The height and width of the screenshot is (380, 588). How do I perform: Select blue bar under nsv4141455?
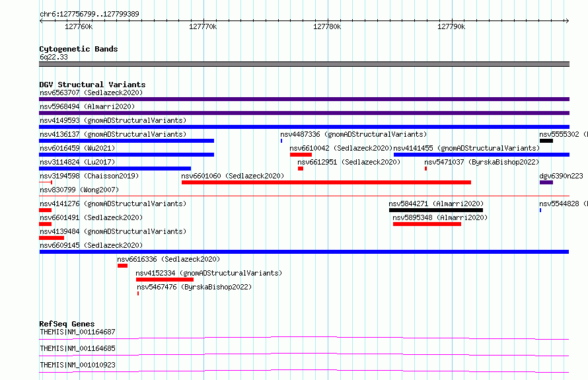482,155
